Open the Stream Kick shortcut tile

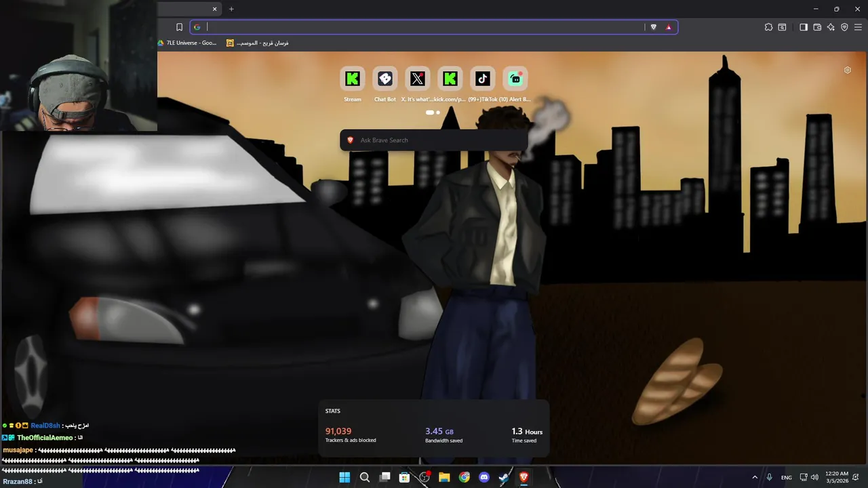tap(353, 79)
